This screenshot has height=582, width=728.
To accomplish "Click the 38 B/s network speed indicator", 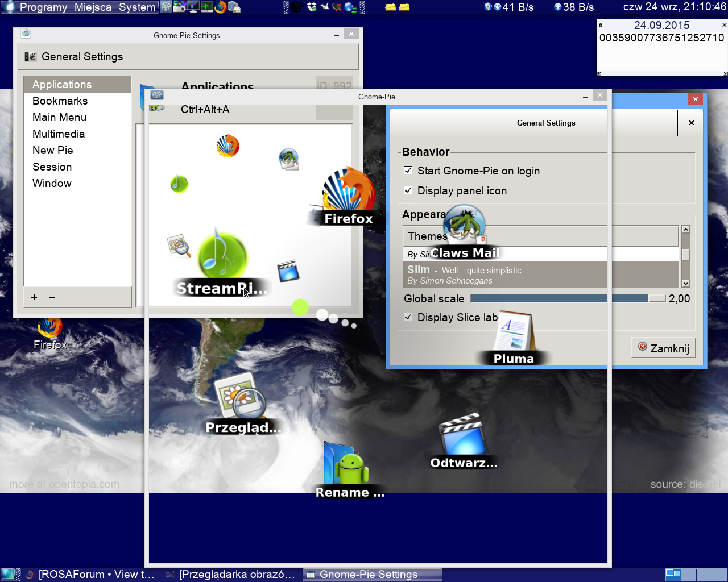I will coord(578,7).
